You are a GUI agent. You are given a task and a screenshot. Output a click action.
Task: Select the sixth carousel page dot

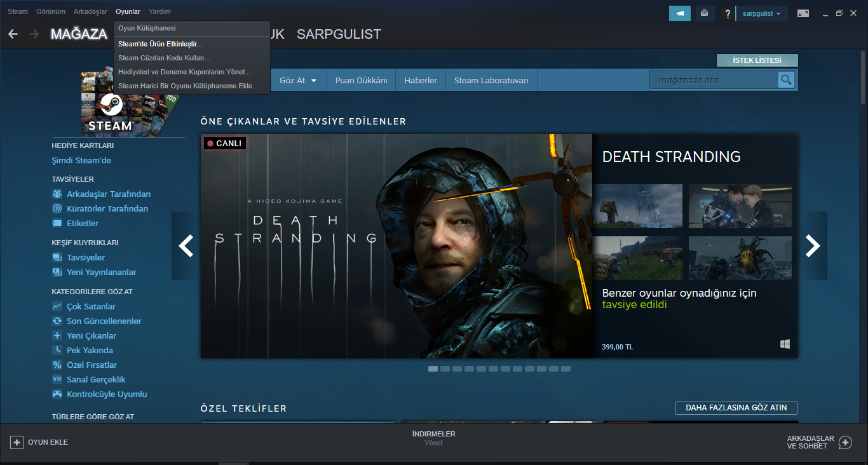point(493,368)
